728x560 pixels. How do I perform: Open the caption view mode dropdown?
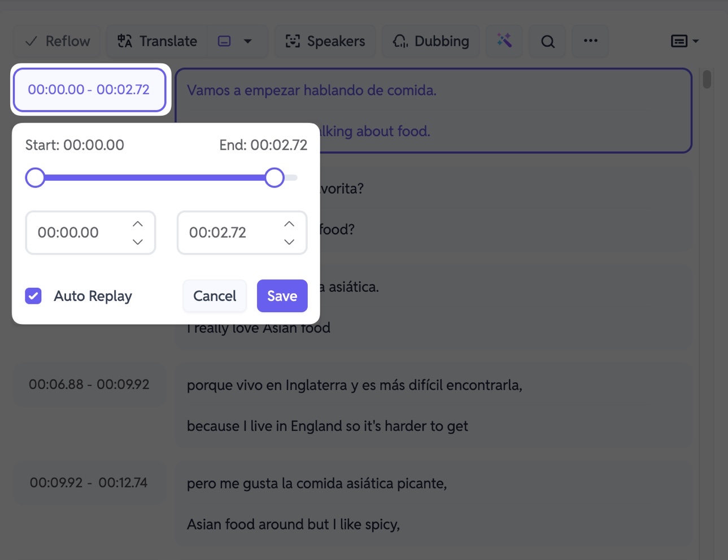[x=685, y=41]
